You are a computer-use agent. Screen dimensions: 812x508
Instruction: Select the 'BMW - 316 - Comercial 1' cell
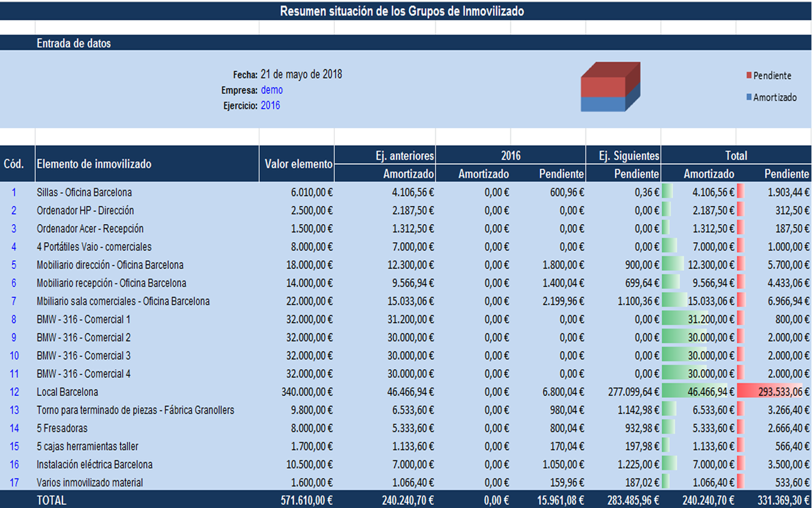click(83, 319)
